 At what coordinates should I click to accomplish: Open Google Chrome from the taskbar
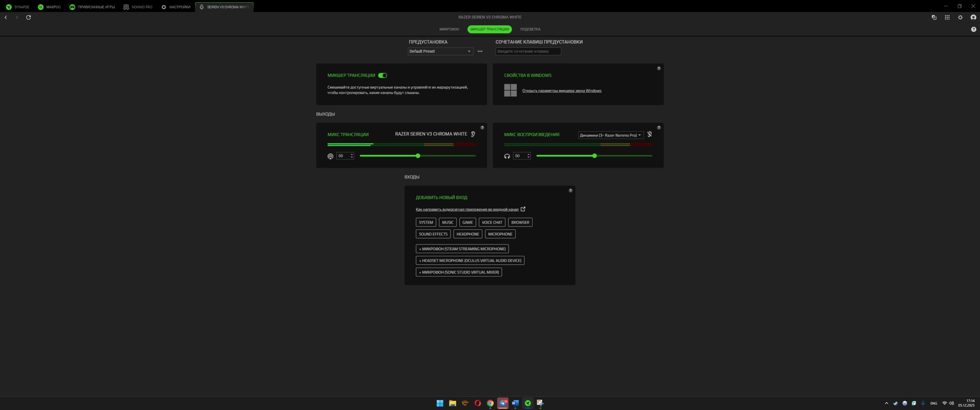tap(490, 403)
